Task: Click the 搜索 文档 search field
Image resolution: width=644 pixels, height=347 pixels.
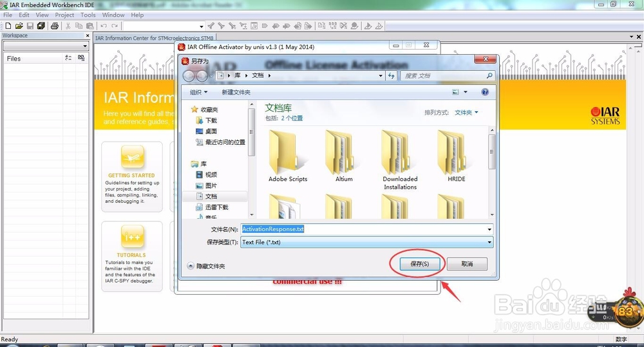Action: click(x=448, y=75)
